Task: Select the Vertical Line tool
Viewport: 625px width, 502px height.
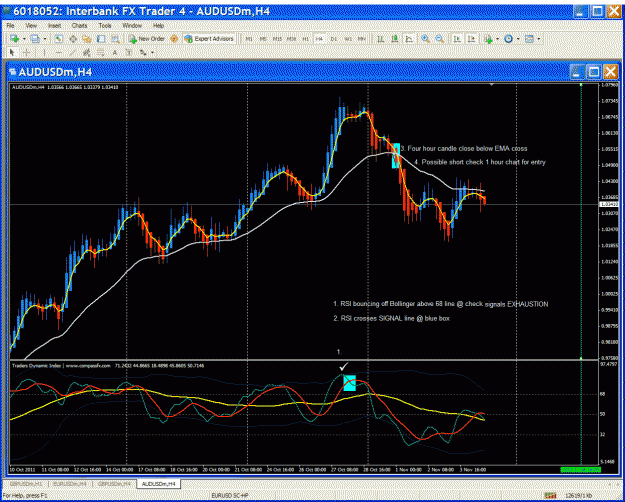Action: click(44, 52)
